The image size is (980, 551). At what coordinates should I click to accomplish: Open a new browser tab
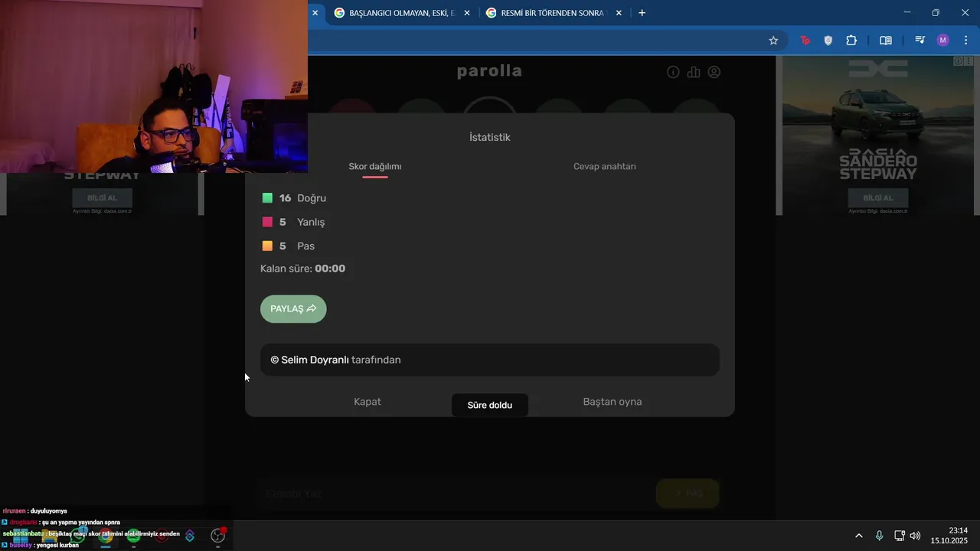pyautogui.click(x=642, y=13)
